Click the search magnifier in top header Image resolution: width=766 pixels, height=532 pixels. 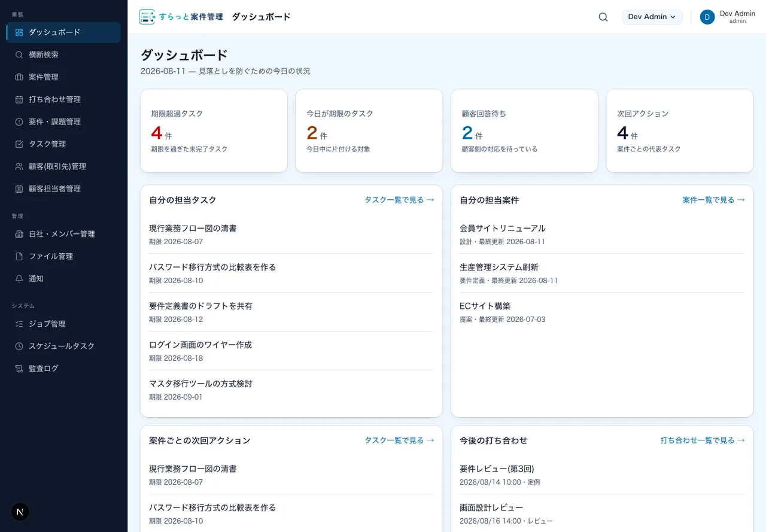pos(603,17)
